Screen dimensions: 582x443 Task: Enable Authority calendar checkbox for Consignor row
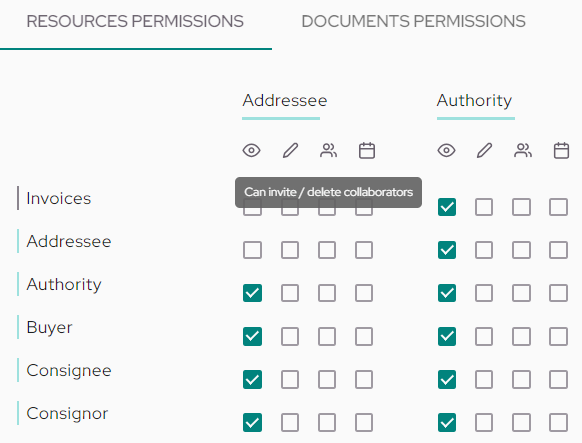pos(558,423)
